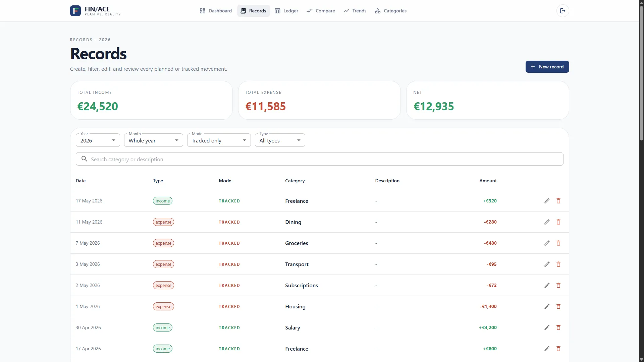Screen dimensions: 644x362
Task: Select the Records tab
Action: point(254,11)
